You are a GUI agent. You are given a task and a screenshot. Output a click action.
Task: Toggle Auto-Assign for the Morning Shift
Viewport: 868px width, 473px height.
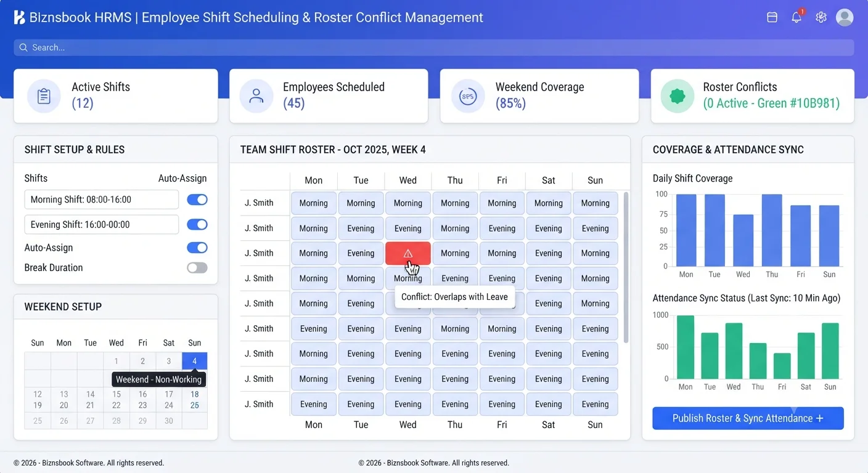coord(197,200)
